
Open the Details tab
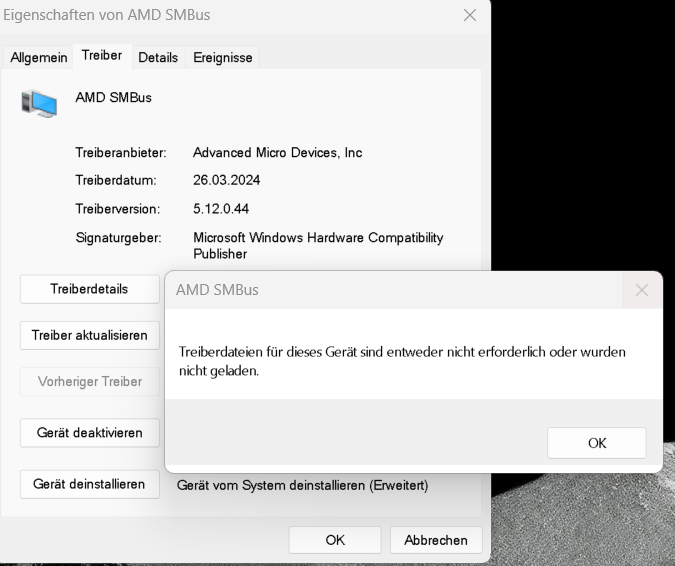(x=158, y=57)
